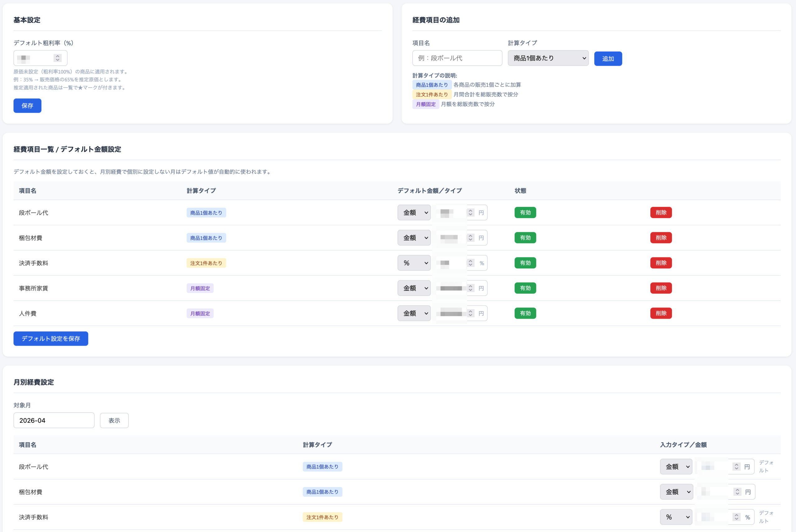Click デフォルト設定を保存 button
This screenshot has width=796, height=532.
coord(51,339)
